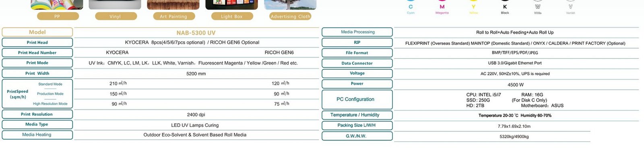The width and height of the screenshot is (644, 157).
Task: Click the PrintSpeed (sqm/h) label
Action: click(x=18, y=94)
